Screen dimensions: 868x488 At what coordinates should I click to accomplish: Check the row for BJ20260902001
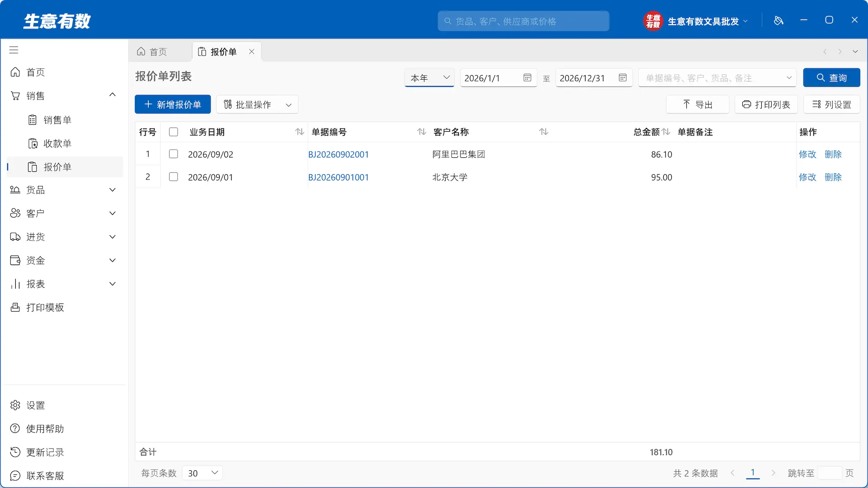(x=173, y=154)
